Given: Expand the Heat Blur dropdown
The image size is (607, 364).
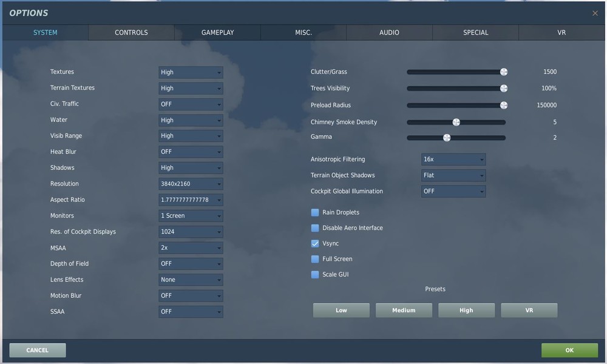Looking at the screenshot, I should click(x=191, y=152).
